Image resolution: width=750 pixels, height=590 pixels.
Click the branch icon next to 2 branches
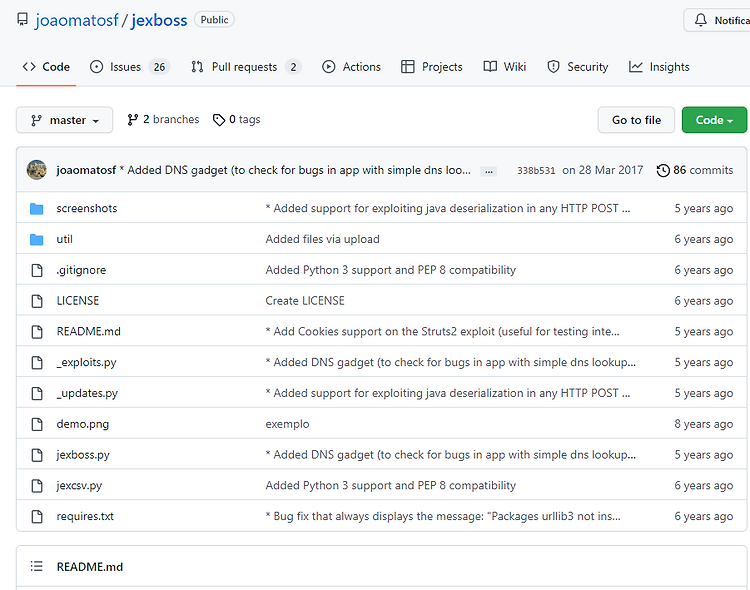click(132, 120)
